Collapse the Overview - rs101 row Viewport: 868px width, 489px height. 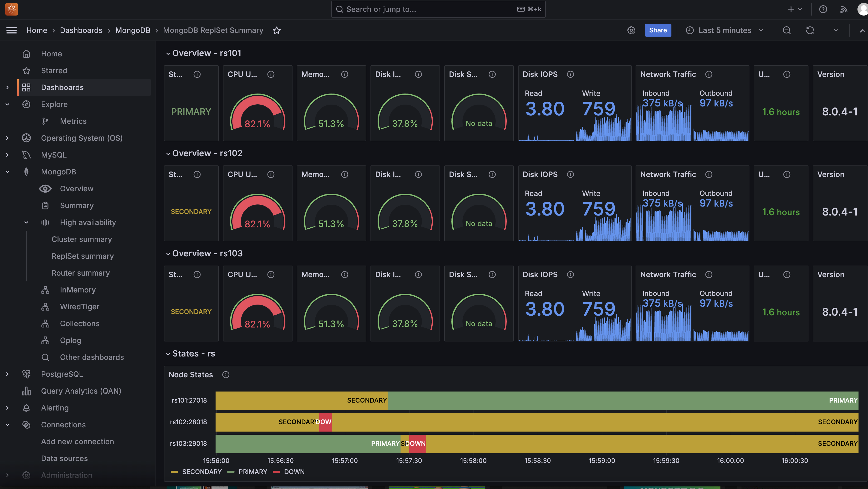pyautogui.click(x=168, y=53)
